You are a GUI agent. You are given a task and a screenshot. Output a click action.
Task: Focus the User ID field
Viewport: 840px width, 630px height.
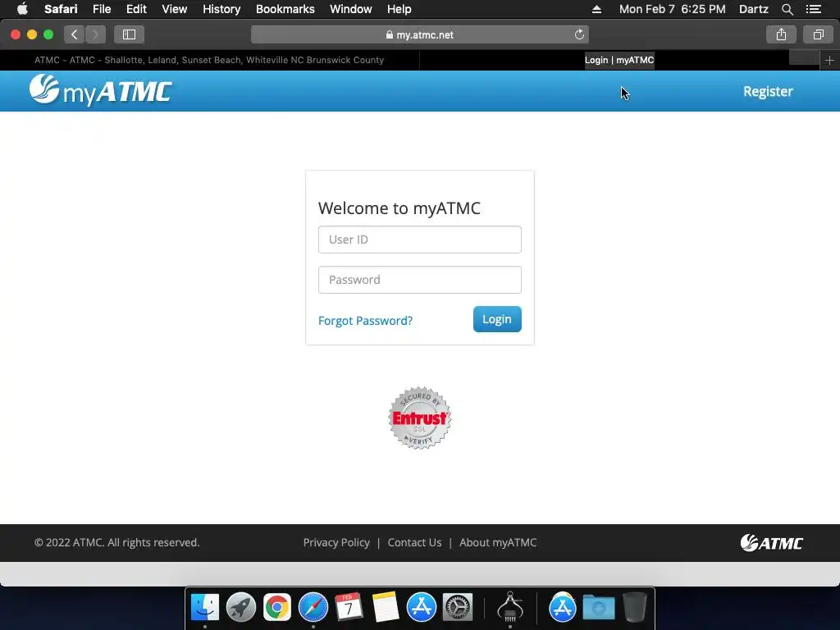tap(420, 240)
